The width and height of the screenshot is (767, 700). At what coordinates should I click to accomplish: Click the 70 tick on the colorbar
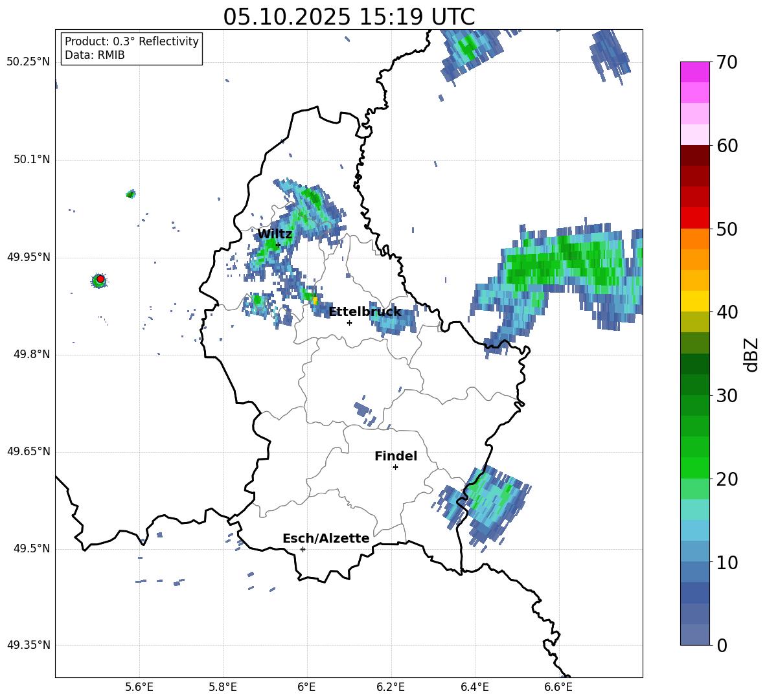coord(727,62)
